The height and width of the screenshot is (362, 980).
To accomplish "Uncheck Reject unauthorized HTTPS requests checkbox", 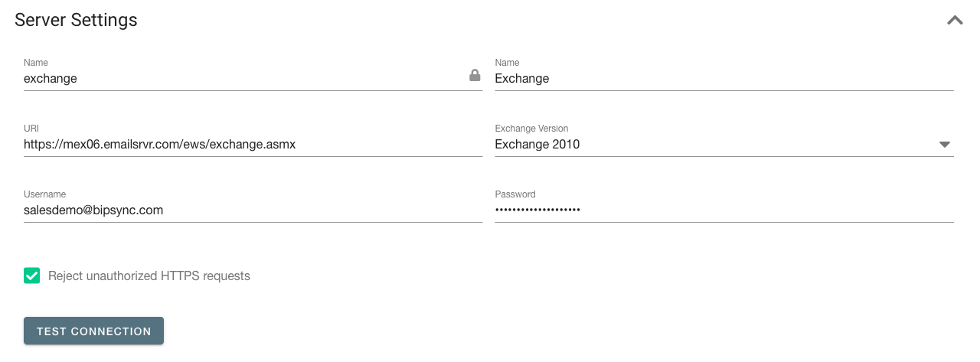I will coord(31,276).
